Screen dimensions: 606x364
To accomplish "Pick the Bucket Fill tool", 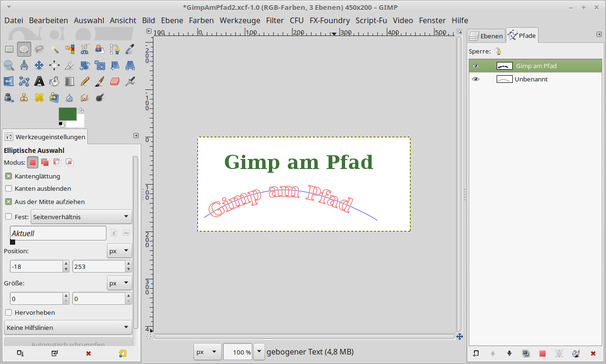I will coord(54,81).
